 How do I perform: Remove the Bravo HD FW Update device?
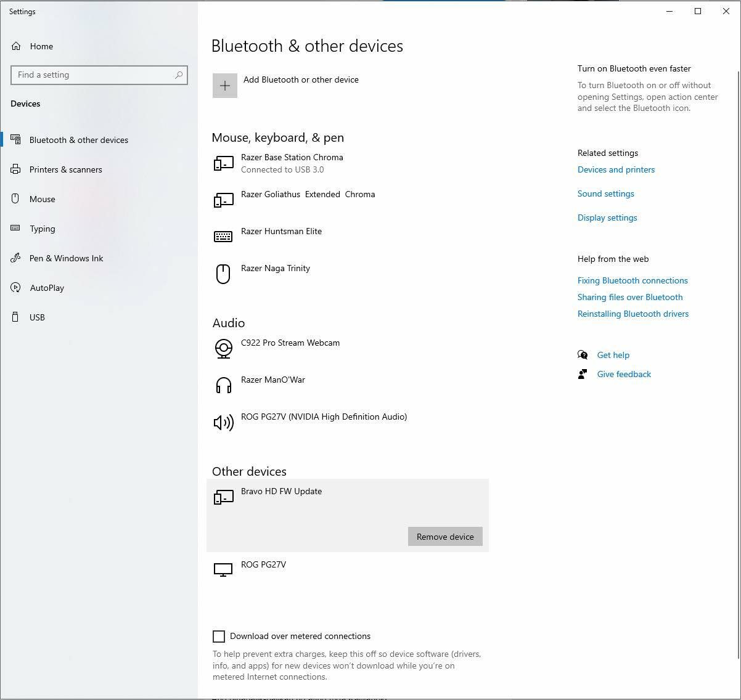coord(445,537)
